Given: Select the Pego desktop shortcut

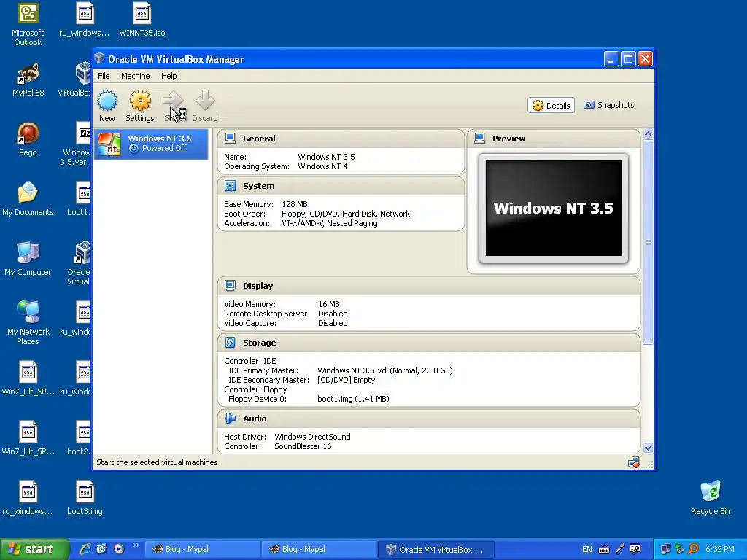Looking at the screenshot, I should tap(28, 139).
